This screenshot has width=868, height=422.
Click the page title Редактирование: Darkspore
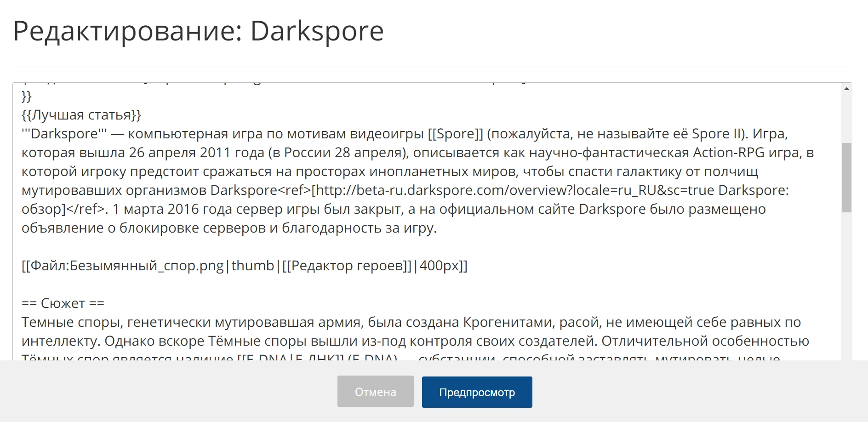[198, 31]
